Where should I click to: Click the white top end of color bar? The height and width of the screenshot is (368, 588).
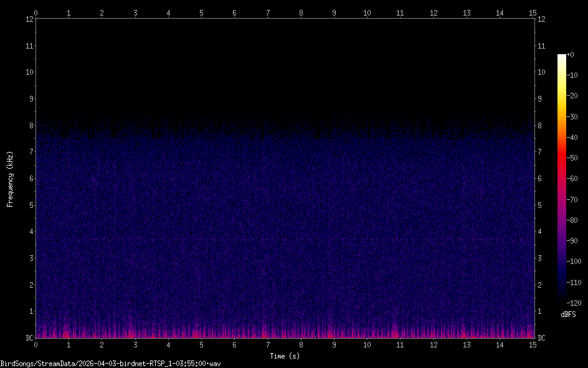tap(561, 57)
